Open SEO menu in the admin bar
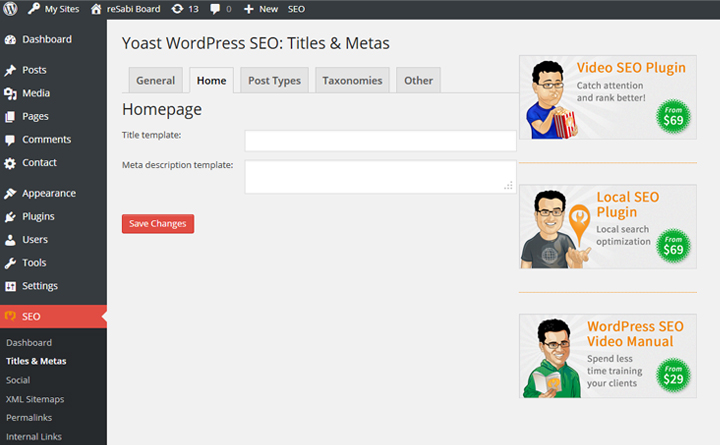720x445 pixels. point(296,9)
